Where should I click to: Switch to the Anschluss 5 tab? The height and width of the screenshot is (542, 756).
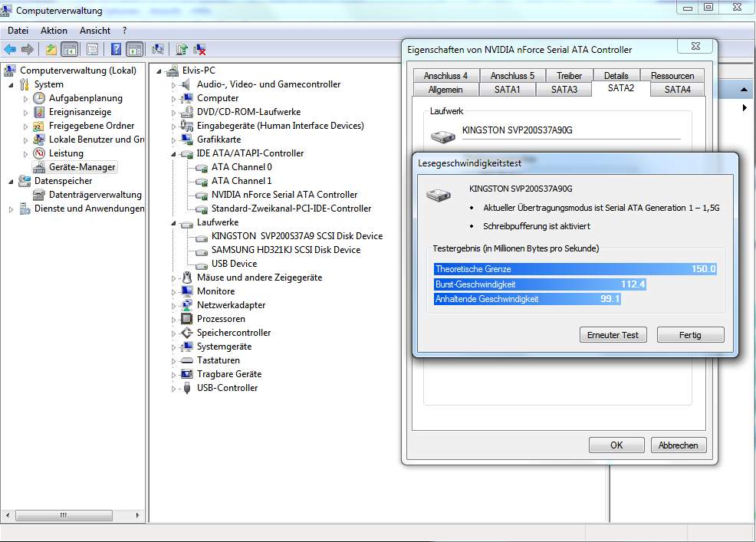[512, 76]
